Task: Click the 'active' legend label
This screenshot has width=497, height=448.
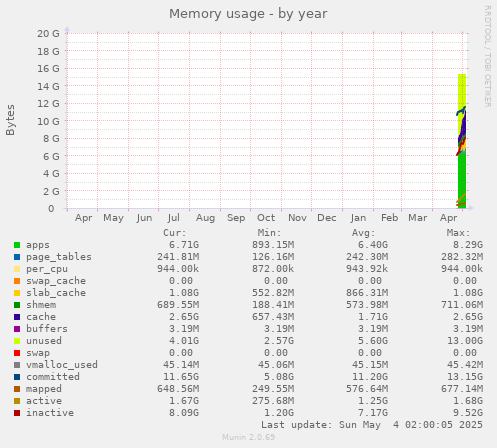Action: [x=44, y=401]
